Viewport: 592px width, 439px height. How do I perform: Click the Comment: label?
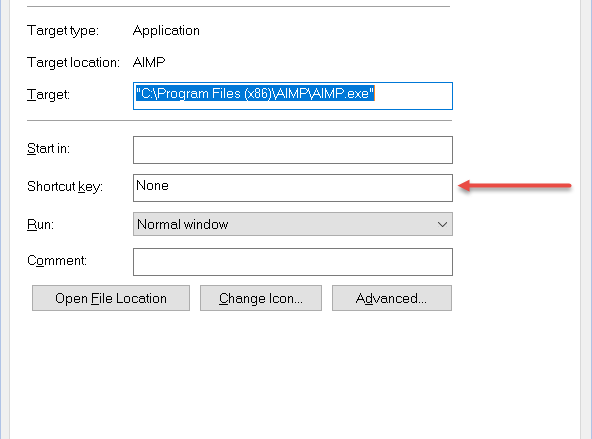(57, 260)
